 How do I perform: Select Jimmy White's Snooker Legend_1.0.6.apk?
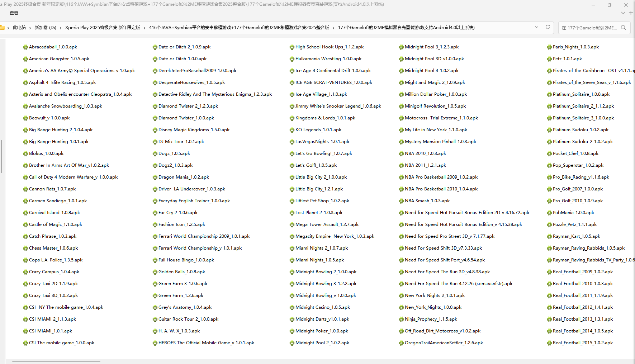[338, 106]
